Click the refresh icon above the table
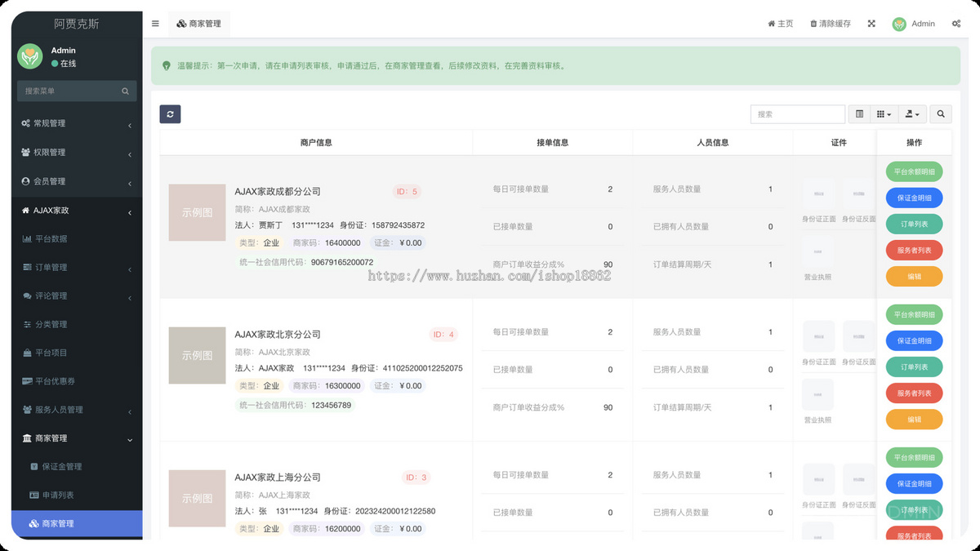This screenshot has width=980, height=551. 170,113
